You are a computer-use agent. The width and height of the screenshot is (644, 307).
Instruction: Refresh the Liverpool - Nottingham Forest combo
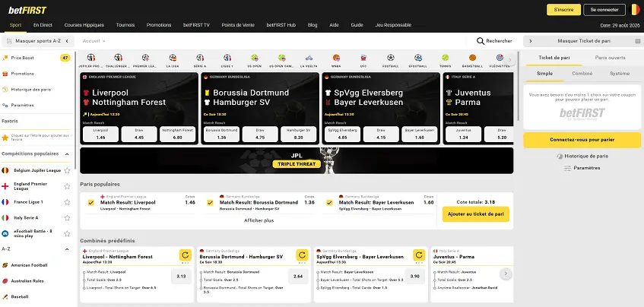[x=186, y=255]
